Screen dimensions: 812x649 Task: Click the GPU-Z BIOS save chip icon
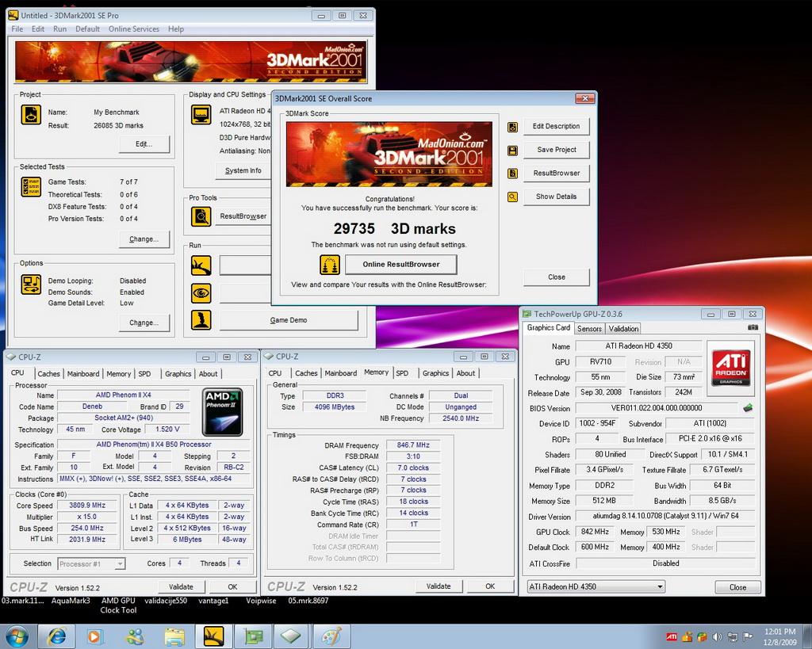coord(748,408)
